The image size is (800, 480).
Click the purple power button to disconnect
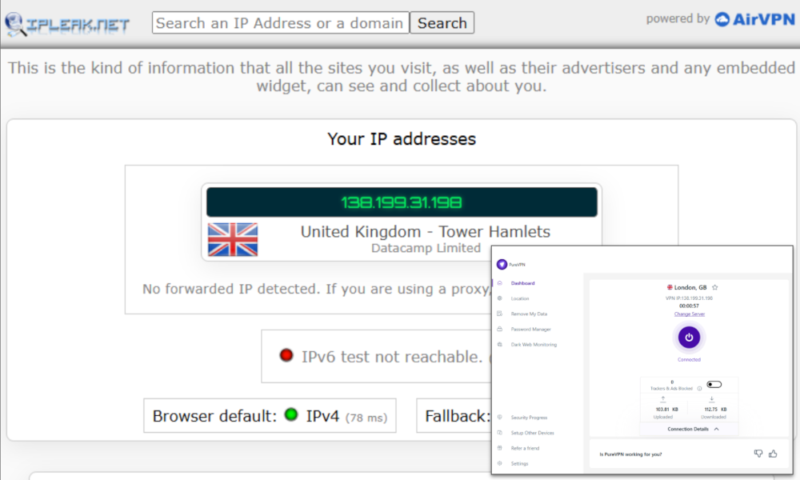(689, 337)
